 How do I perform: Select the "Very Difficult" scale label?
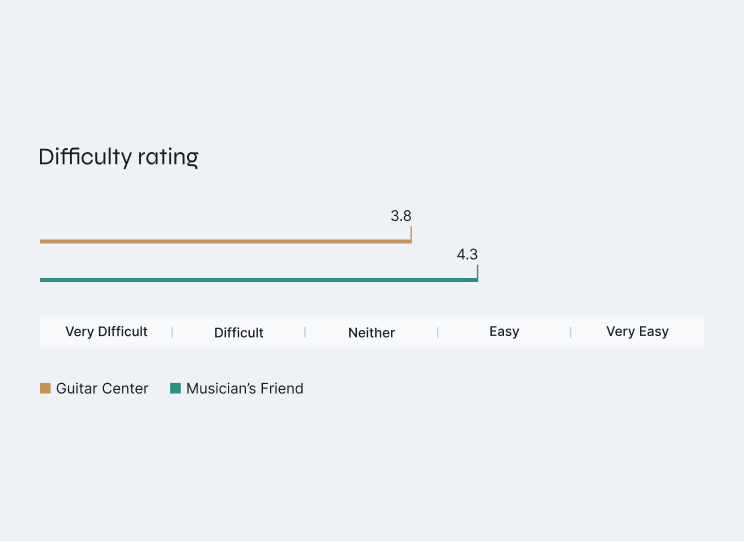click(106, 332)
